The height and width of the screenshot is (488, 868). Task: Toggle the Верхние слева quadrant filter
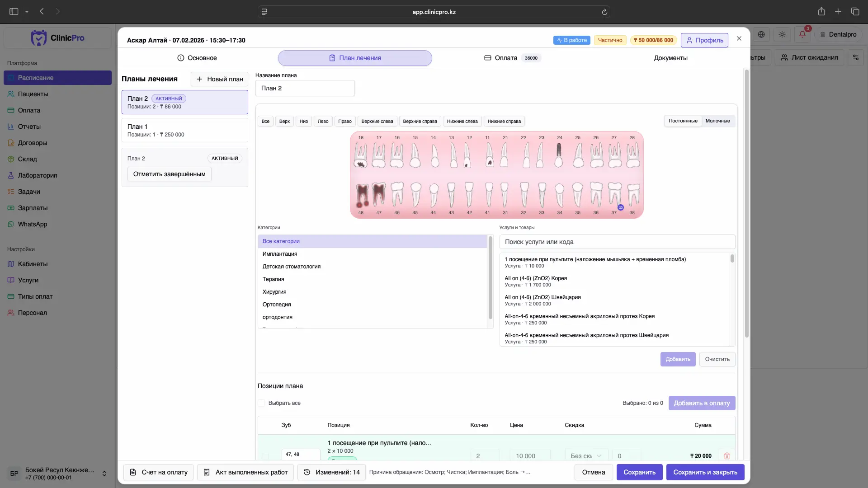(x=377, y=121)
